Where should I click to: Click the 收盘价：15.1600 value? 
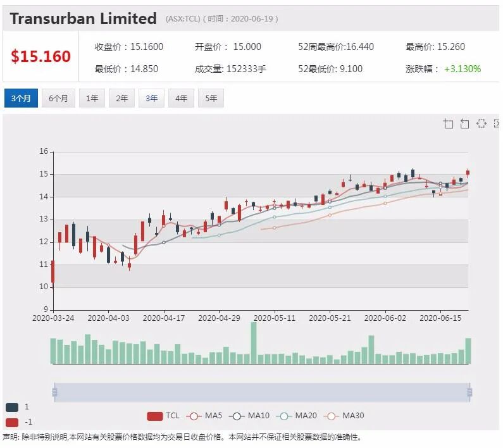pyautogui.click(x=129, y=47)
